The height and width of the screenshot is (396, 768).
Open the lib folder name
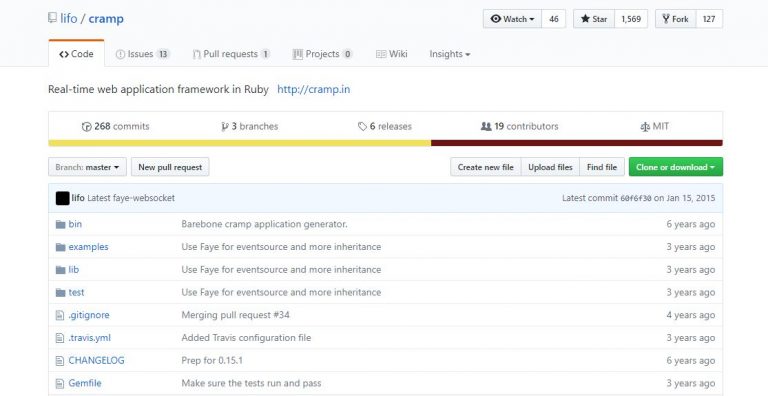click(x=73, y=270)
